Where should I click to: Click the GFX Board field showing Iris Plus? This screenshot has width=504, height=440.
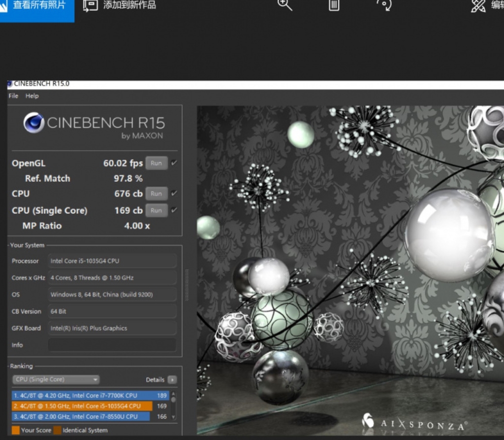112,328
